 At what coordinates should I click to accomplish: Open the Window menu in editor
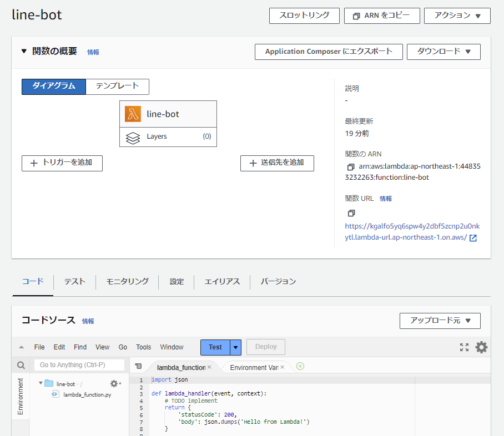172,347
